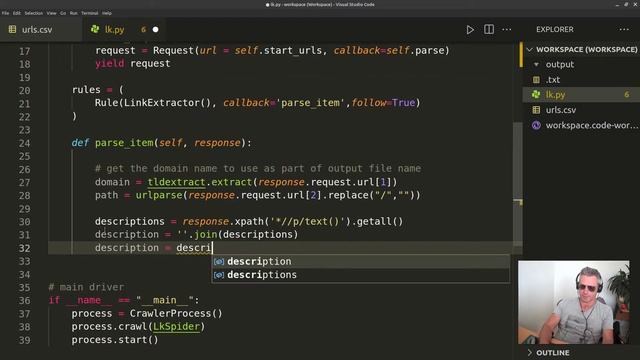This screenshot has width=640, height=360.
Task: Click 'process.start()' on line 39
Action: (x=115, y=340)
